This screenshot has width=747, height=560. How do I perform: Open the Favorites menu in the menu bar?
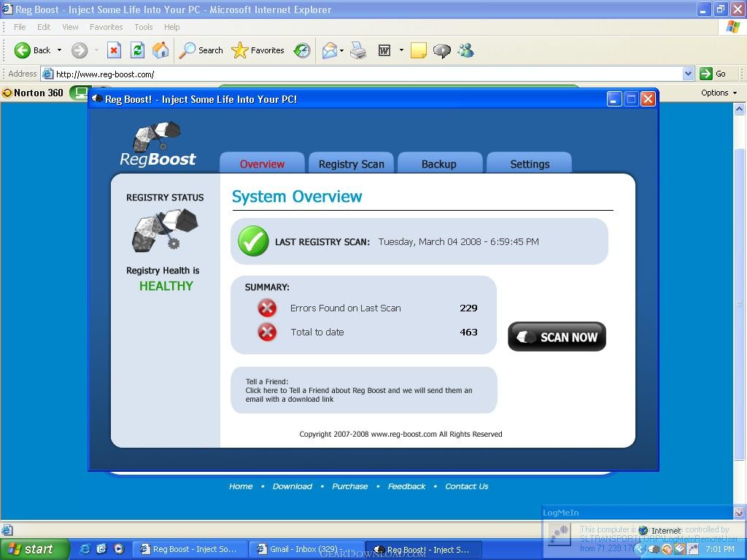[107, 27]
